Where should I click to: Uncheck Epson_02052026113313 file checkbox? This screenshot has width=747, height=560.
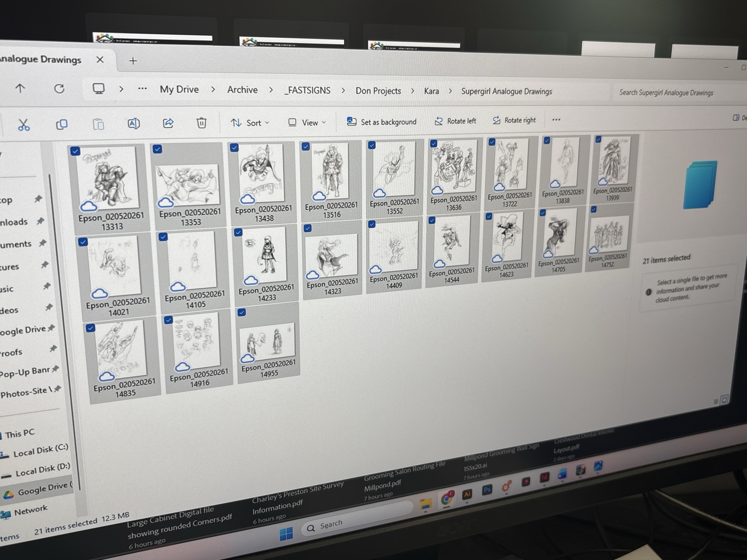[x=75, y=151]
